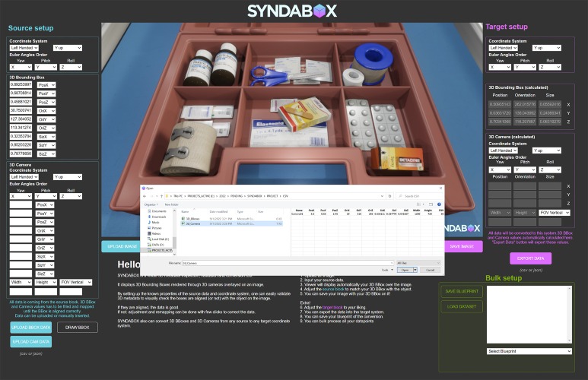The height and width of the screenshot is (380, 588).
Task: Open the Organize menu
Action: point(151,204)
